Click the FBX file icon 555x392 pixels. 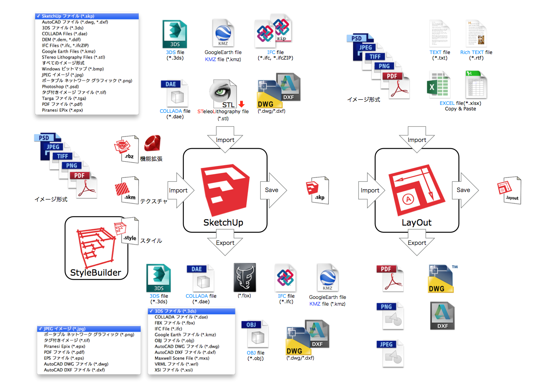coord(244,278)
